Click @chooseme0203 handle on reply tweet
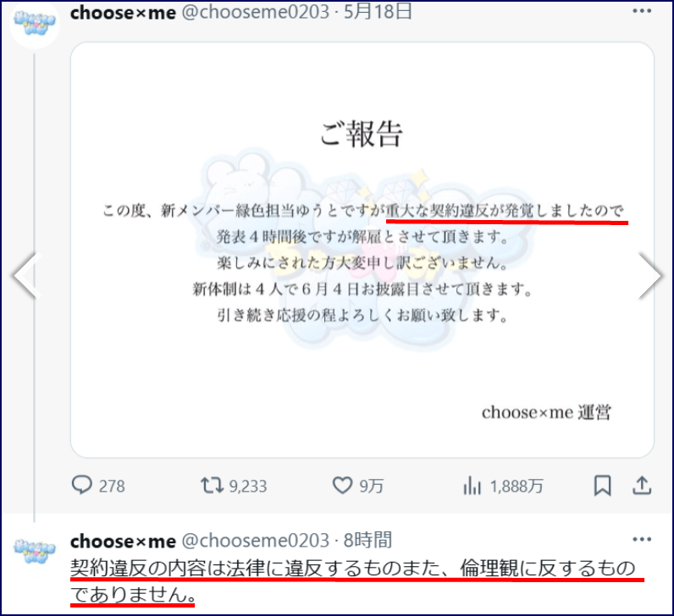Image resolution: width=674 pixels, height=616 pixels. (256, 541)
